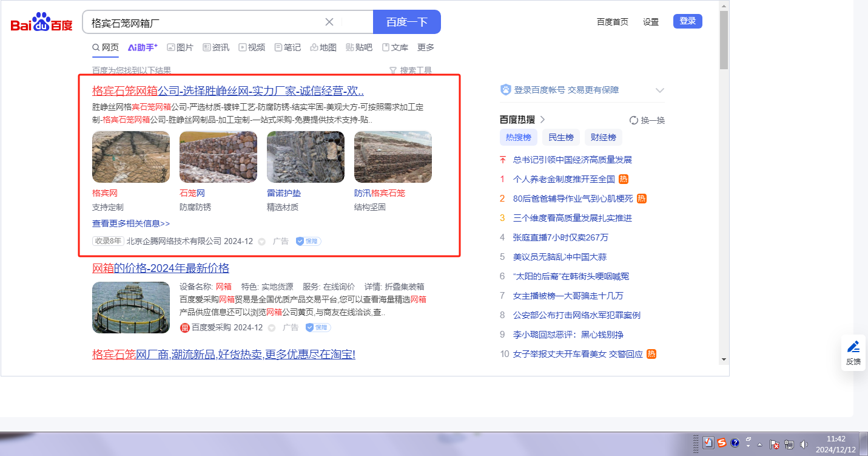Open the 搜索工具 filter
Viewport: 868px width, 456px height.
click(x=411, y=70)
